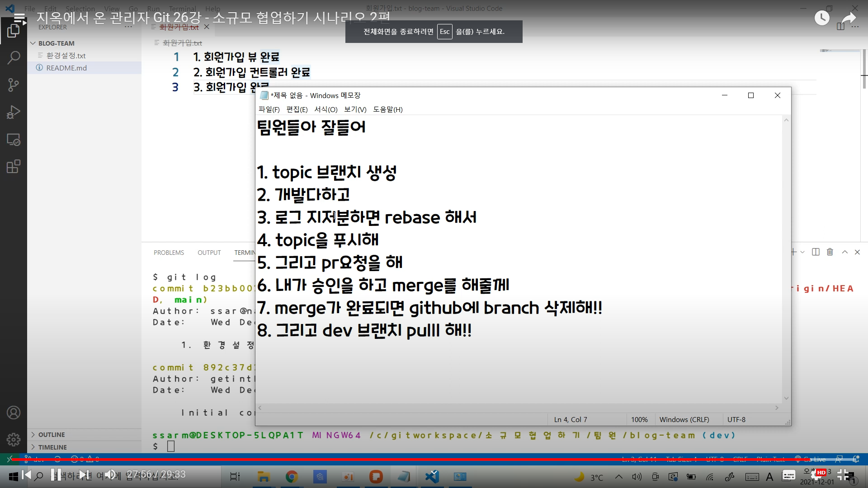Open the Run and Debug view
Screen dimensions: 868x488
tap(14, 112)
